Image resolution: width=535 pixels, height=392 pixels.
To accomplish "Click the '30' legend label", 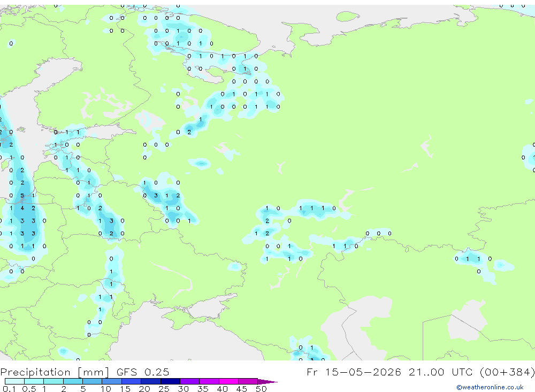I will point(184,389).
